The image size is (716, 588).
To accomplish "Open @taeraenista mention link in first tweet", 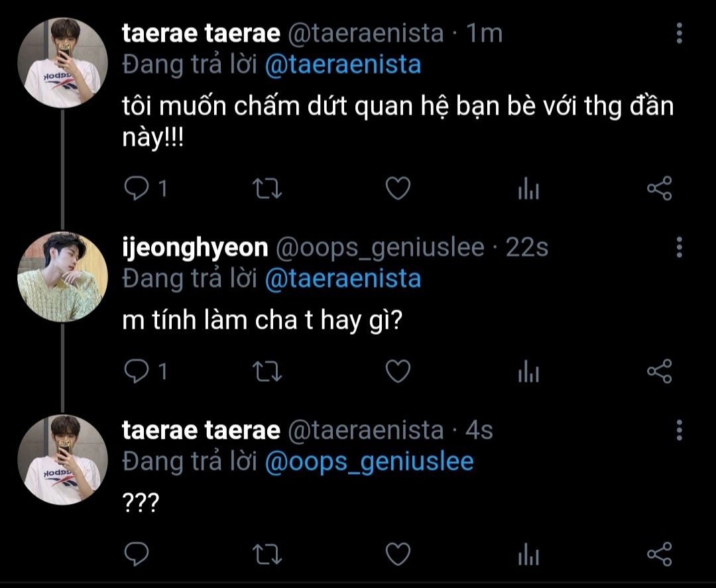I will click(x=343, y=65).
